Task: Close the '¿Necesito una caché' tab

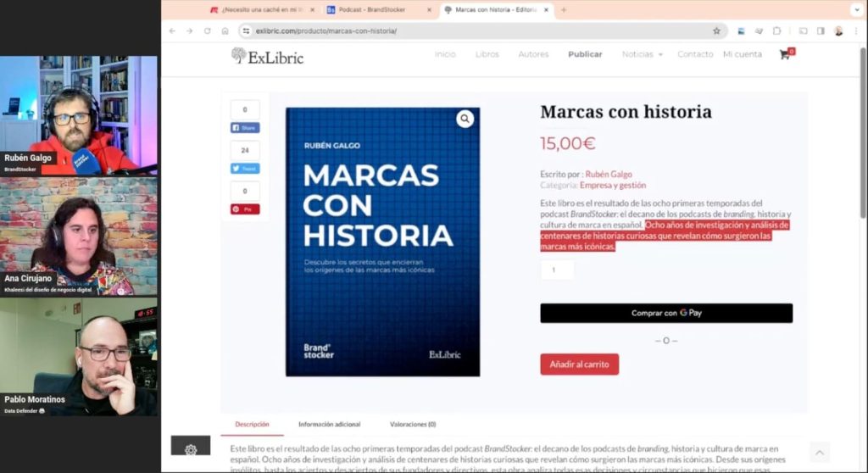Action: 312,9
